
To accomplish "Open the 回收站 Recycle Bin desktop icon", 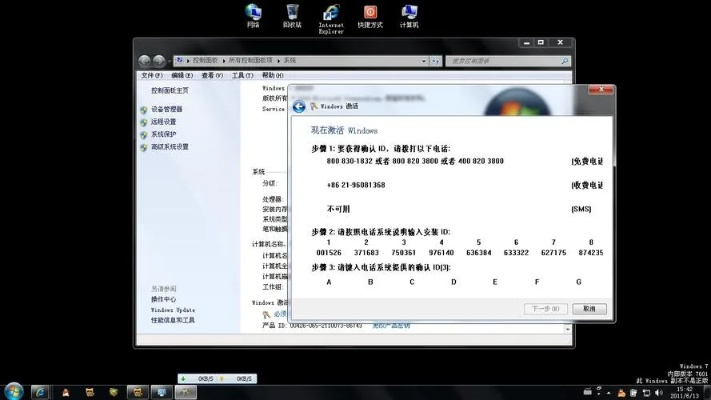I will coord(291,13).
